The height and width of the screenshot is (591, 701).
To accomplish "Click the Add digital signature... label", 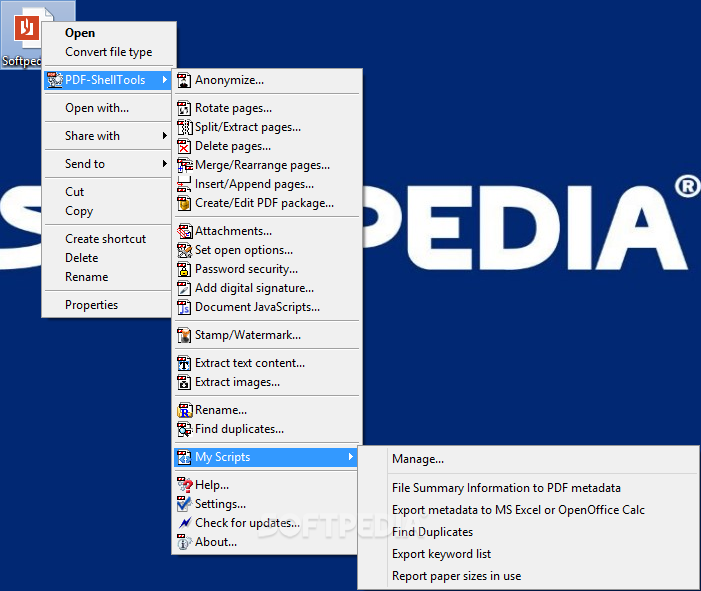I will (x=254, y=288).
